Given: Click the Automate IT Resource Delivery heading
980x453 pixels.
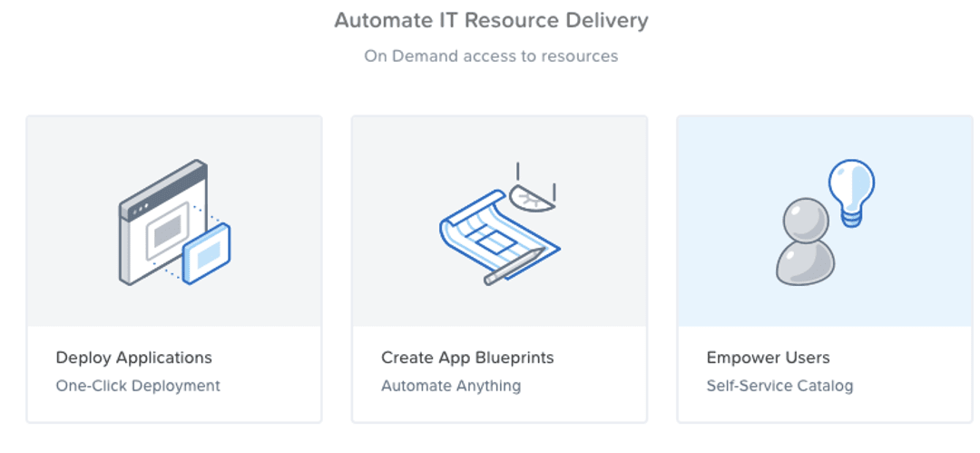Looking at the screenshot, I should tap(491, 20).
